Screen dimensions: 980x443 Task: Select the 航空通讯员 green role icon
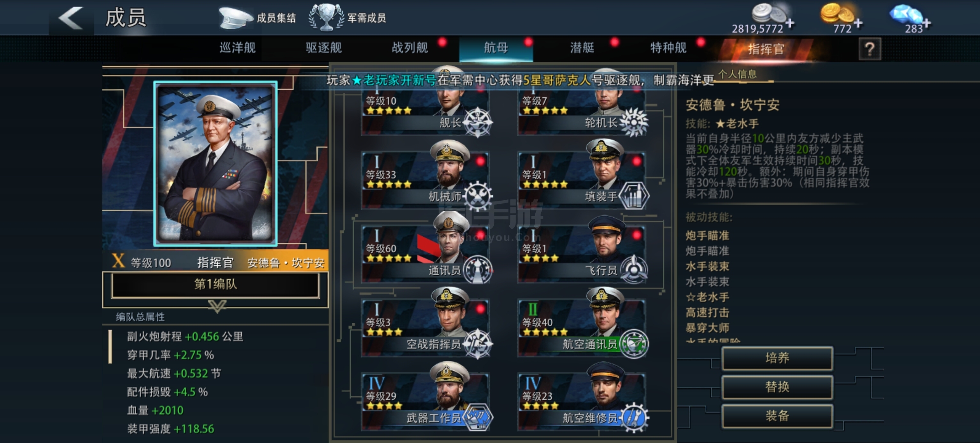(634, 343)
